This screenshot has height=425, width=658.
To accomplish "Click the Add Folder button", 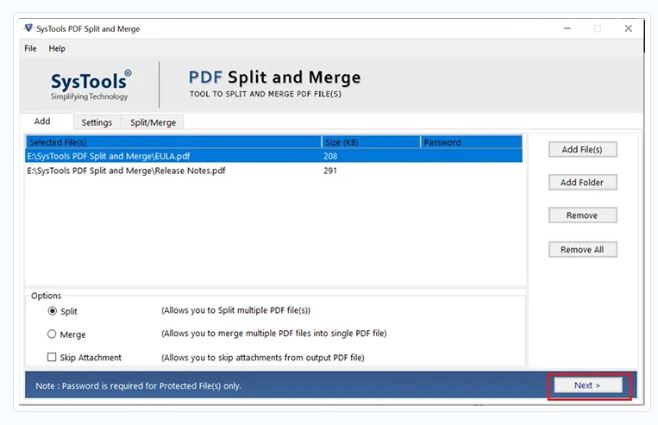I will tap(582, 182).
